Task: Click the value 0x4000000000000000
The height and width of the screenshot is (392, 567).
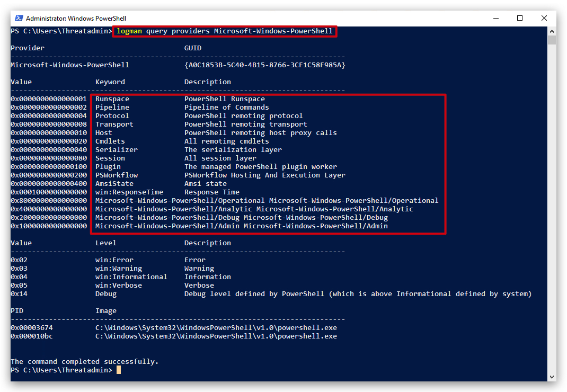Action: click(49, 209)
